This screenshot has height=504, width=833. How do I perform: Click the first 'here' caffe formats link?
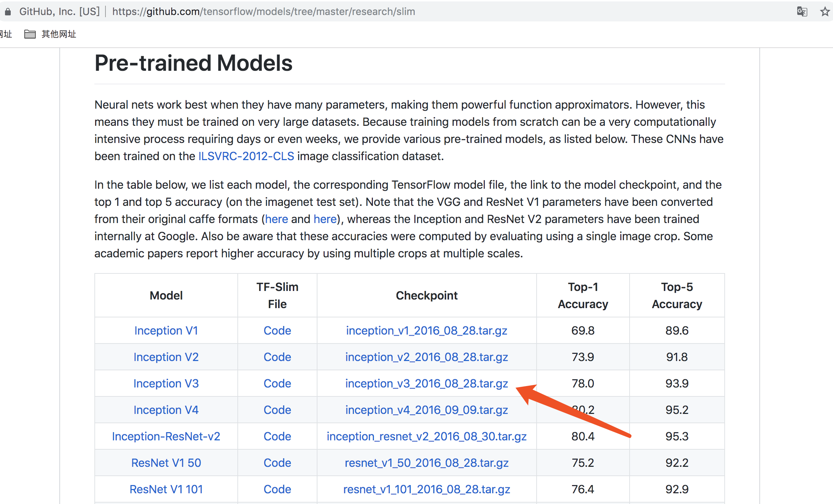tap(276, 219)
